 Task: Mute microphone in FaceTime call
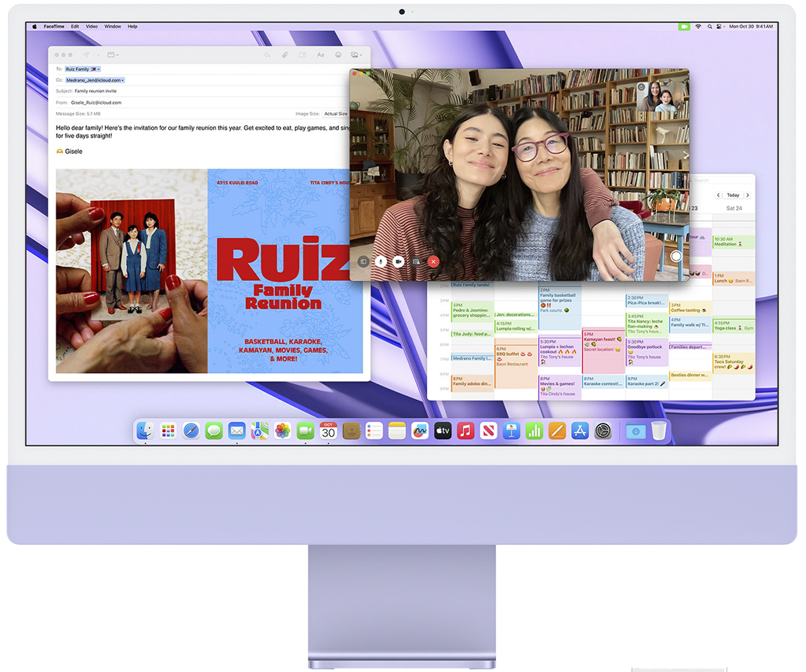point(381,261)
